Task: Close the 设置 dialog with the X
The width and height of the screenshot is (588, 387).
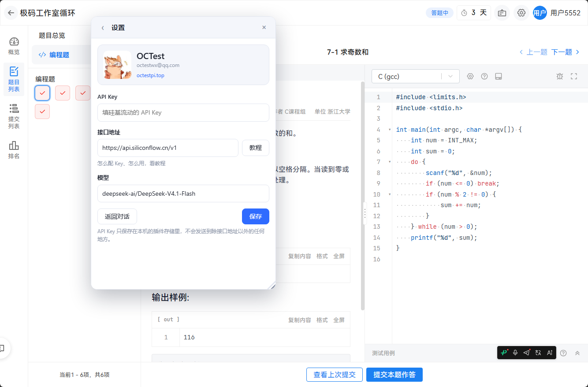Action: (264, 27)
